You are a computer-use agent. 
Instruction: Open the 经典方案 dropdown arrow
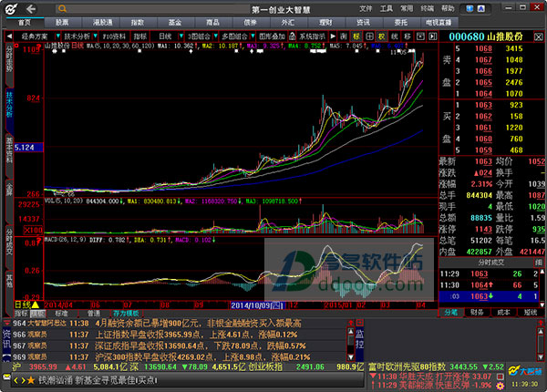tap(57, 36)
